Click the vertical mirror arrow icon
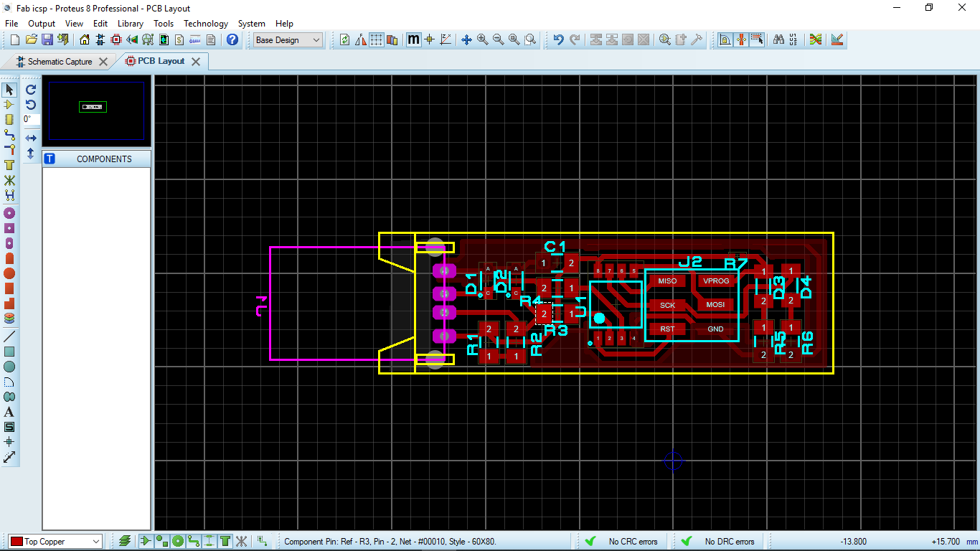Image resolution: width=980 pixels, height=551 pixels. pyautogui.click(x=31, y=153)
